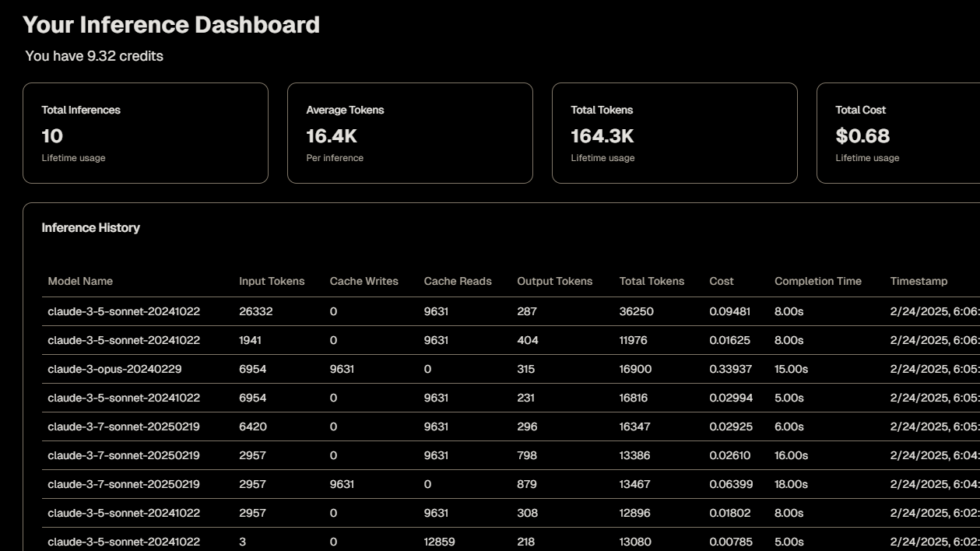Click the claude-3-7-sonnet name in the 0.02925 cost row
The height and width of the screenshot is (551, 980).
click(x=124, y=426)
